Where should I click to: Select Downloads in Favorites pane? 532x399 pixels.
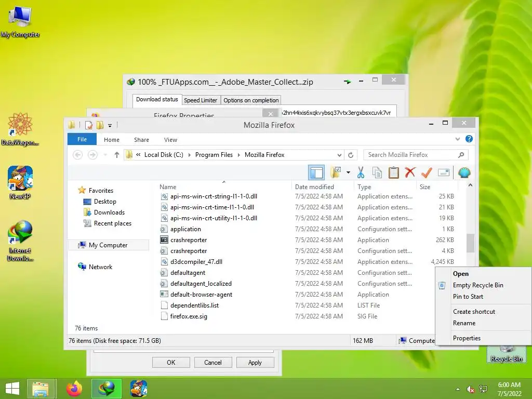[x=109, y=212]
